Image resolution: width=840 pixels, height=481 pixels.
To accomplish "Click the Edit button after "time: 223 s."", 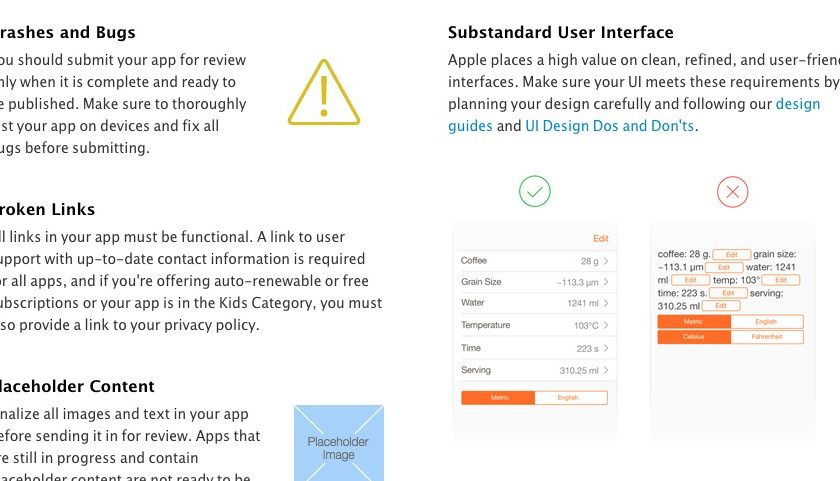I will pyautogui.click(x=728, y=294).
